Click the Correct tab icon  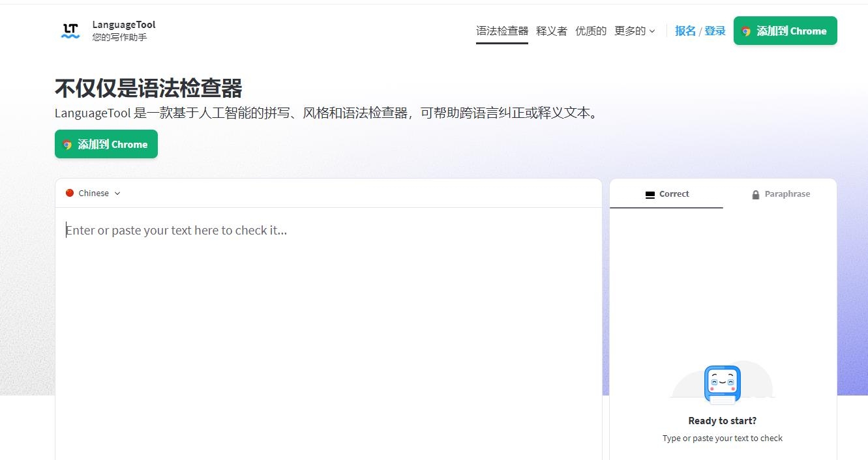pos(650,195)
